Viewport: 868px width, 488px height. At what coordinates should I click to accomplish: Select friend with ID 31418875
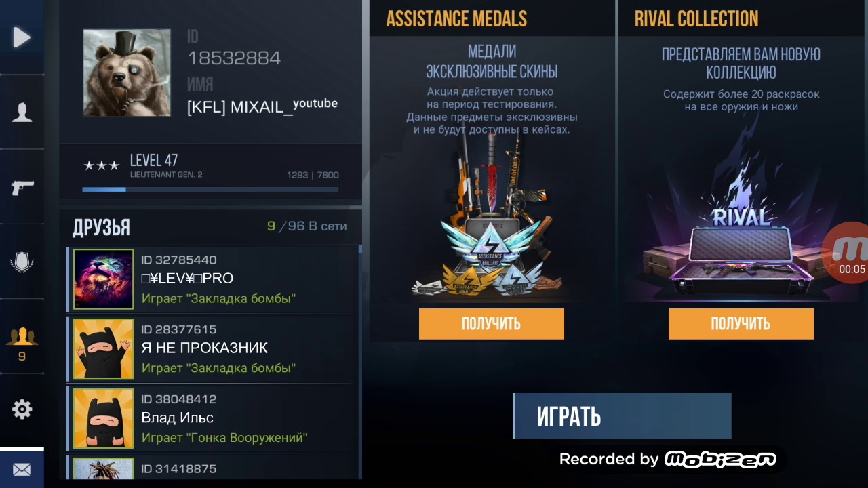pos(210,468)
